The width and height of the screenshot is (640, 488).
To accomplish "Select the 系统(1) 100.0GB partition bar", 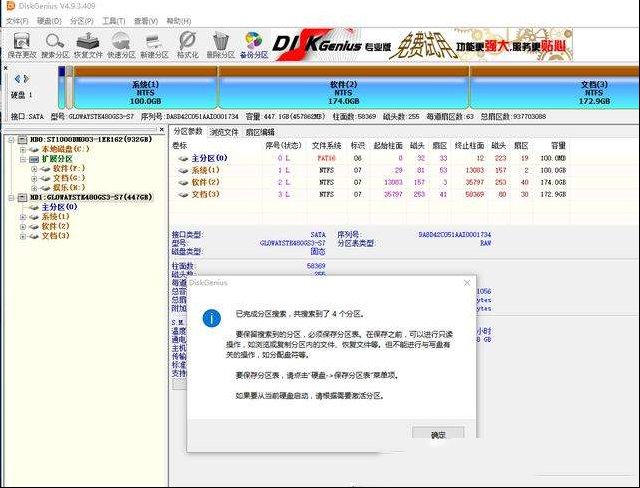I will pos(146,87).
